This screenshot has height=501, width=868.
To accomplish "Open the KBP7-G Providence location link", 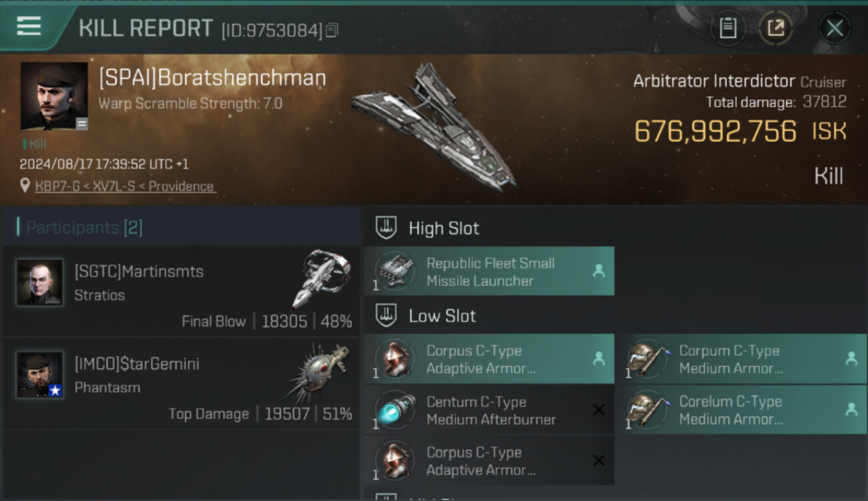I will (x=125, y=186).
